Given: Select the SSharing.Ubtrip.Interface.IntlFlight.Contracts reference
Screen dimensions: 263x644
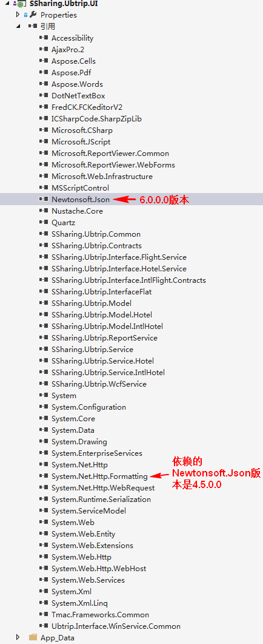Looking at the screenshot, I should tap(129, 280).
